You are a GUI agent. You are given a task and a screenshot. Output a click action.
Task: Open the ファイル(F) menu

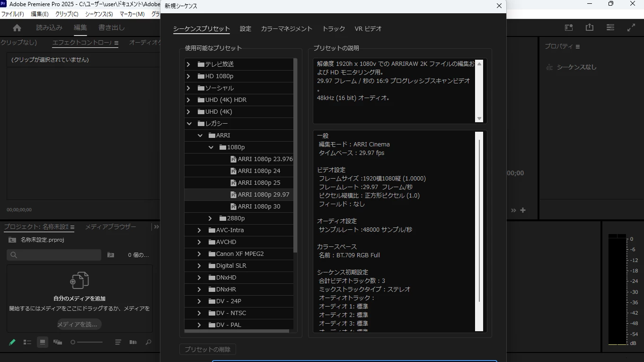(13, 14)
